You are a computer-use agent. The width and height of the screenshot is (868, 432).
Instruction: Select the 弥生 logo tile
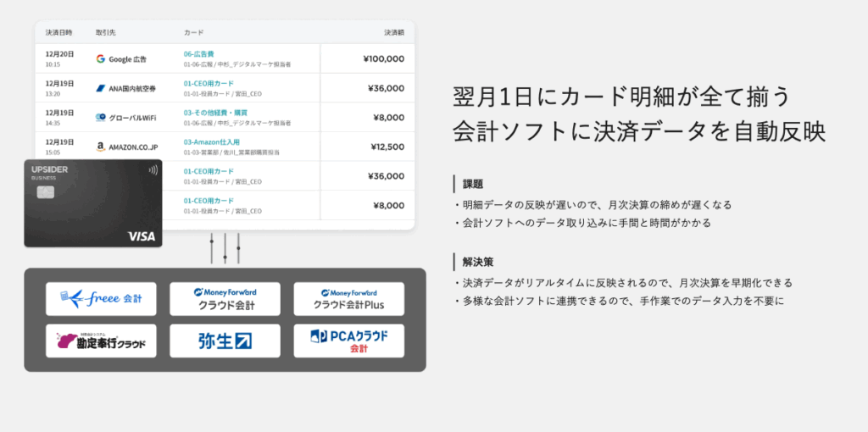(225, 341)
